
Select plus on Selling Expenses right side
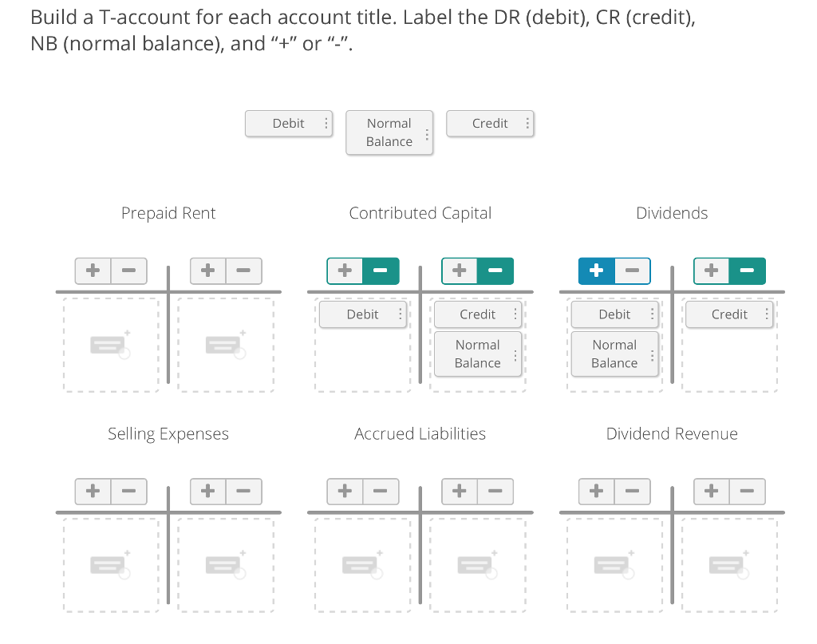(208, 491)
